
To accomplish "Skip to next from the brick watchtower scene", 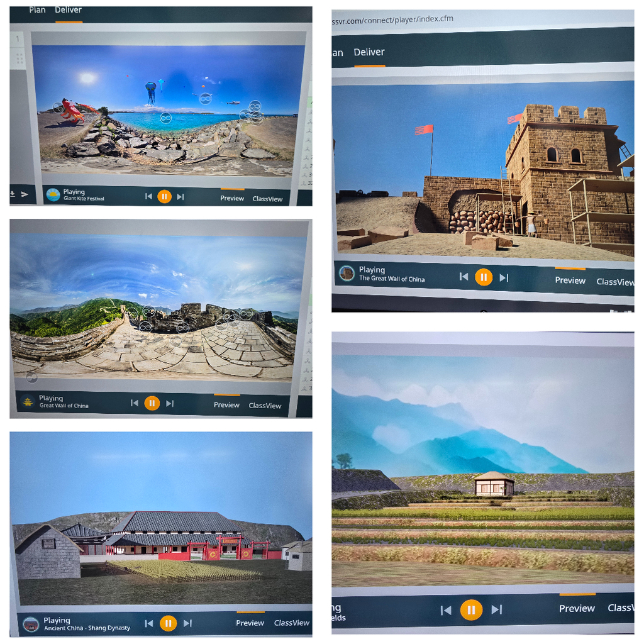I will click(504, 277).
